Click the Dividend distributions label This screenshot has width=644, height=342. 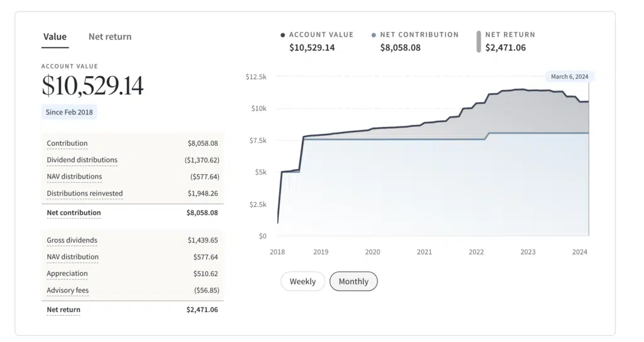point(82,160)
